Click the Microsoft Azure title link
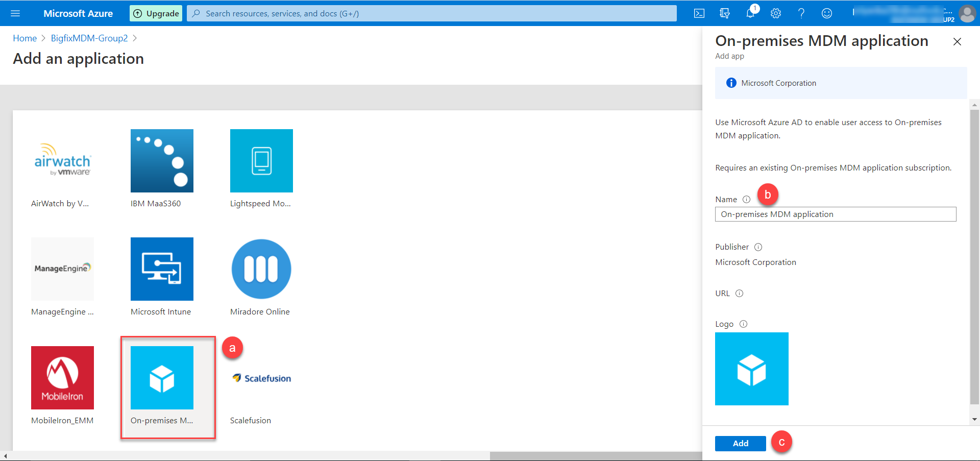 pyautogui.click(x=78, y=13)
